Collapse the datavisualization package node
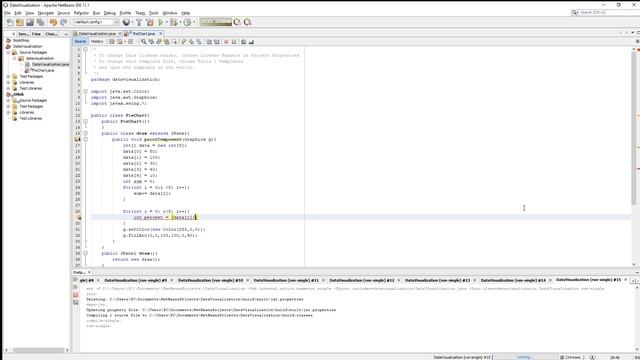640x360 pixels. 15,58
